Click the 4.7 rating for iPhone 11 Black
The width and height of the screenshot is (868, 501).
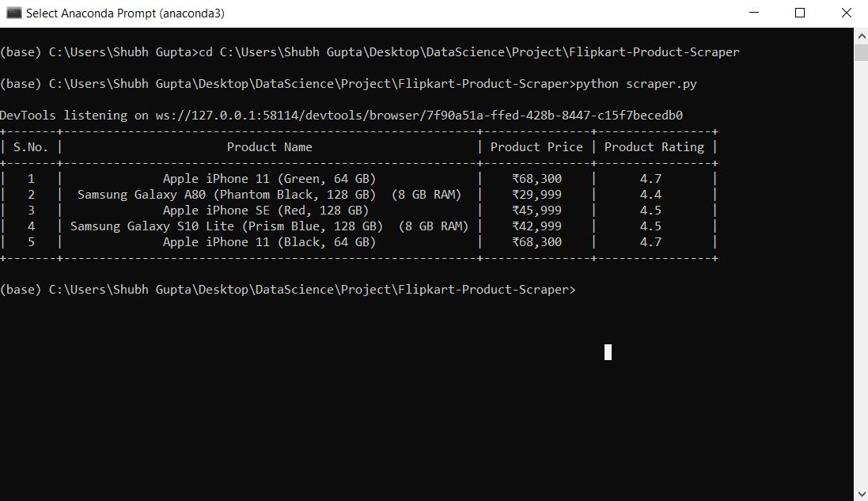point(650,241)
